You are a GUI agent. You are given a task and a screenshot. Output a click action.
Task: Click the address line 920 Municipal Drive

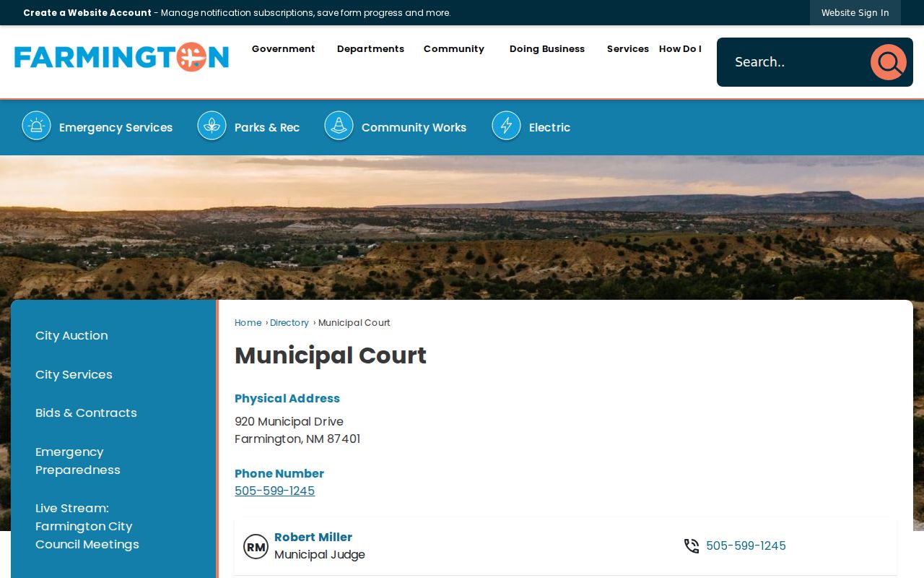(x=289, y=421)
